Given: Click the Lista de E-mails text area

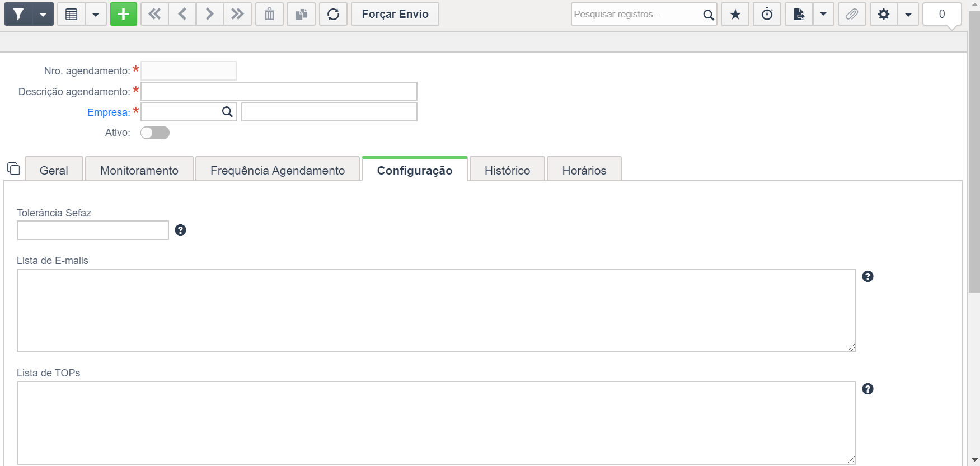Looking at the screenshot, I should [x=436, y=310].
